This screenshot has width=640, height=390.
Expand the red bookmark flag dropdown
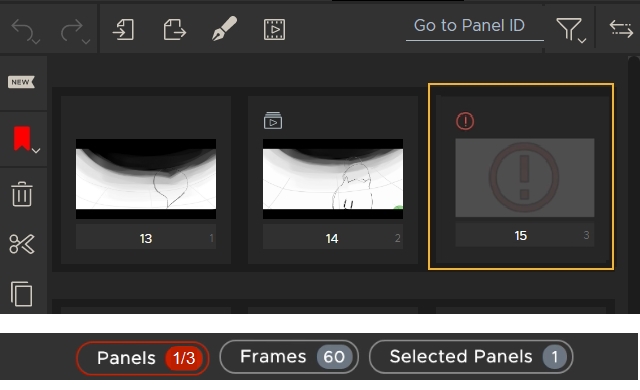point(36,151)
